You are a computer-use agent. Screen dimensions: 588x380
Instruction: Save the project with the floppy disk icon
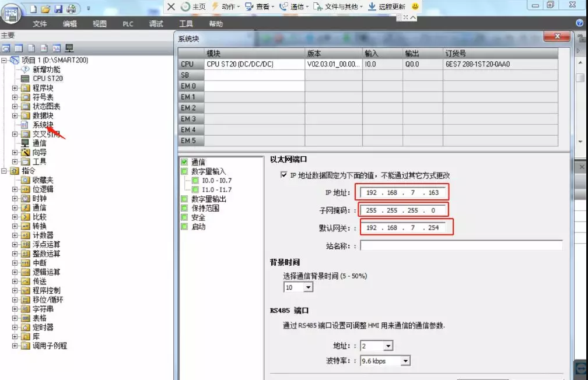[58, 9]
